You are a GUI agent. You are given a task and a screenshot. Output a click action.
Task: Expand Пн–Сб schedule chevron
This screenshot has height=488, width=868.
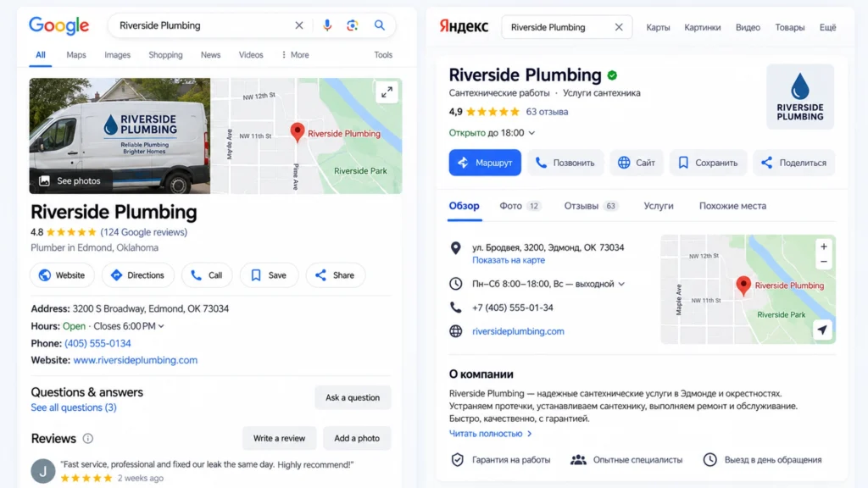click(621, 284)
